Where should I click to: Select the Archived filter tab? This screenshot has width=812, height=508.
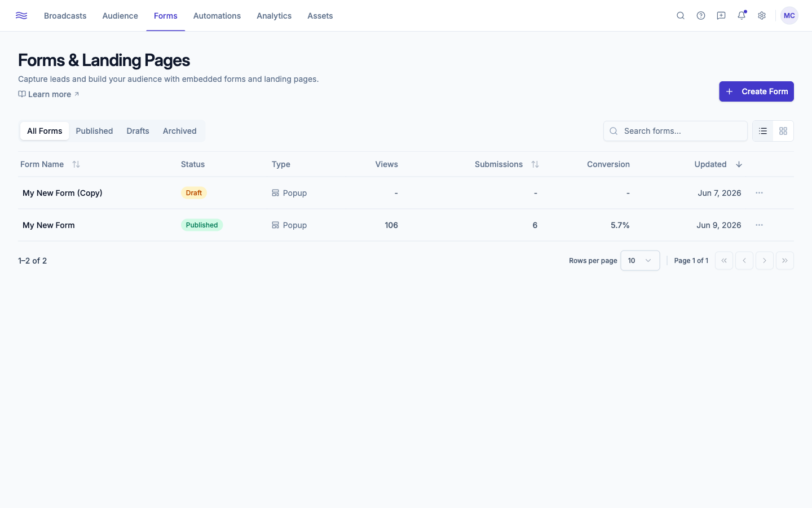click(x=180, y=131)
